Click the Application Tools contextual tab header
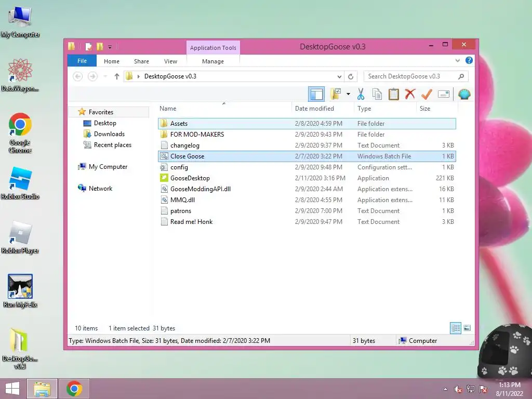Image resolution: width=532 pixels, height=399 pixels. (213, 48)
